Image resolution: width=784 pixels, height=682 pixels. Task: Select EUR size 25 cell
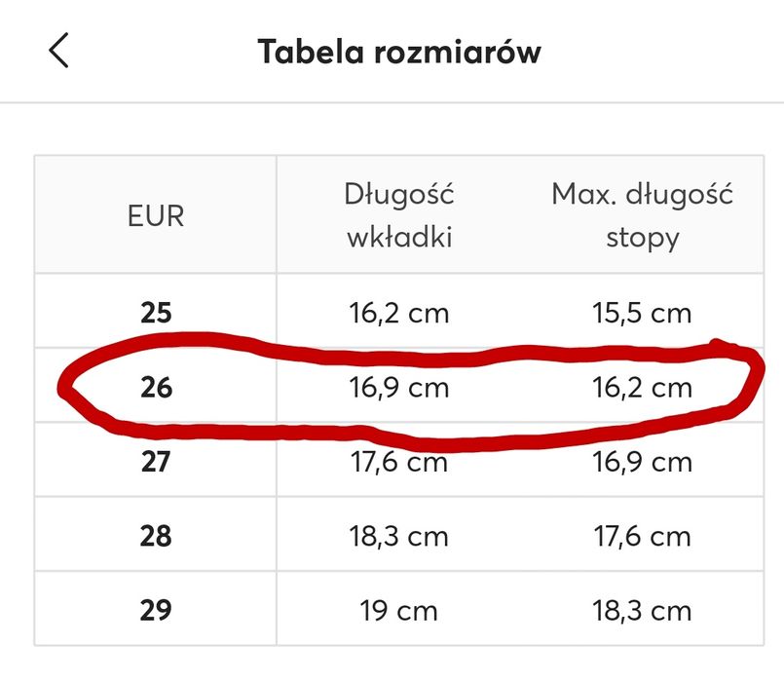click(x=156, y=313)
